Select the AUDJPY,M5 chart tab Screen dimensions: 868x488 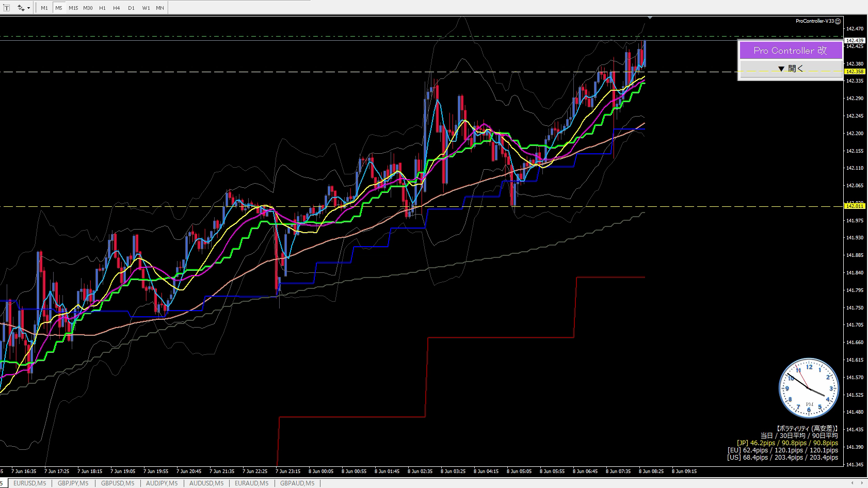pos(162,483)
